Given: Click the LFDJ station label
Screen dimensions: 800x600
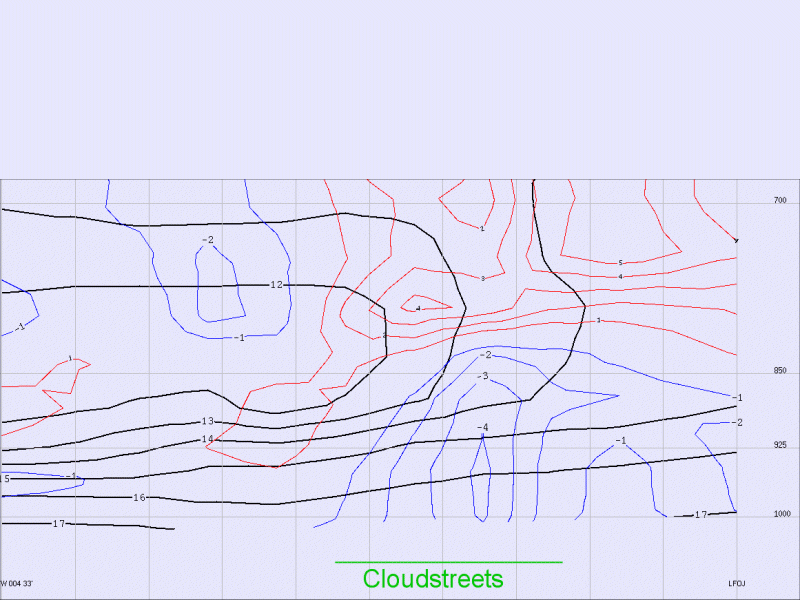Looking at the screenshot, I should pos(737,583).
